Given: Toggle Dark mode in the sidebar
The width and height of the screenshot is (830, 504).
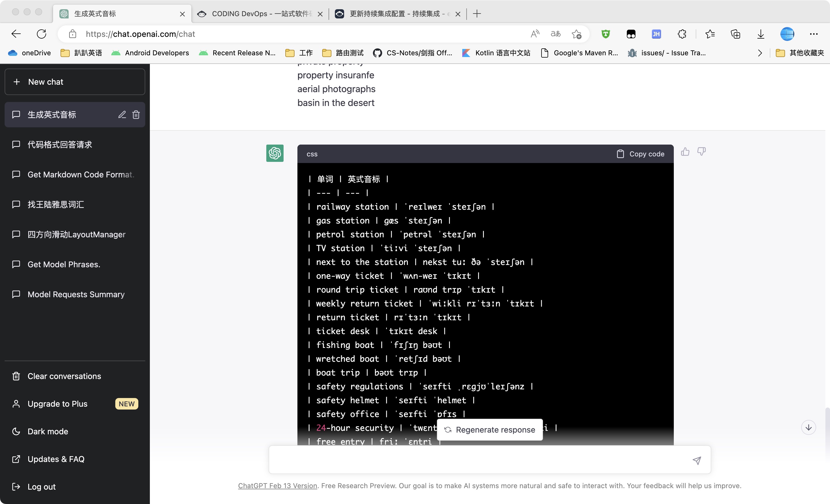Looking at the screenshot, I should tap(48, 431).
